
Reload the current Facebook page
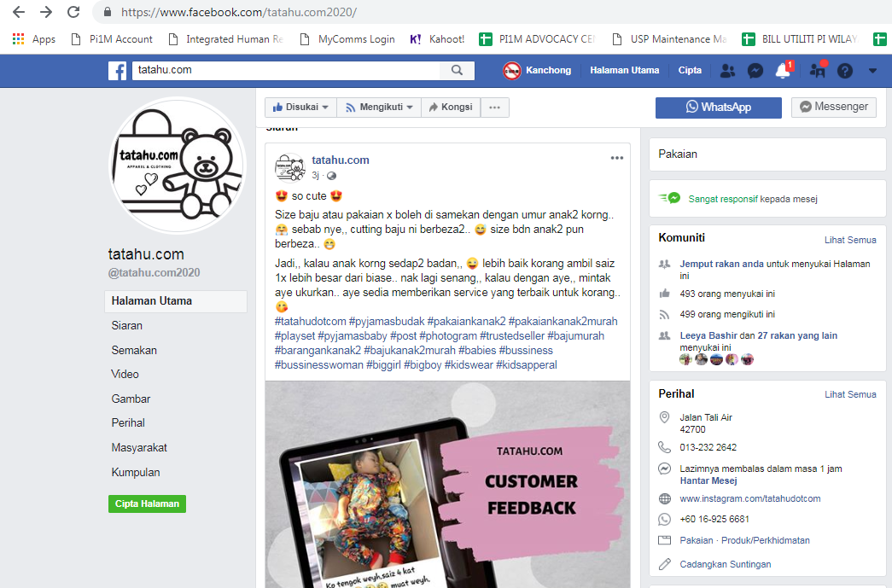(x=73, y=12)
